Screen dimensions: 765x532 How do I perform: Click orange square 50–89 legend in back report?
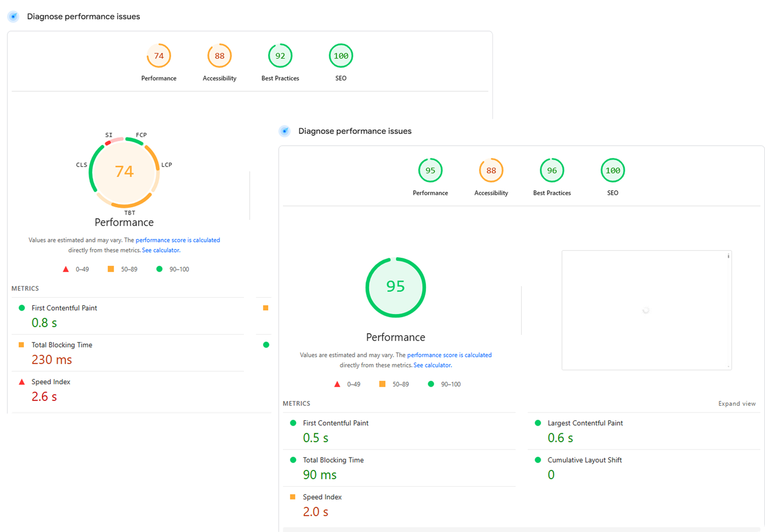tap(122, 269)
